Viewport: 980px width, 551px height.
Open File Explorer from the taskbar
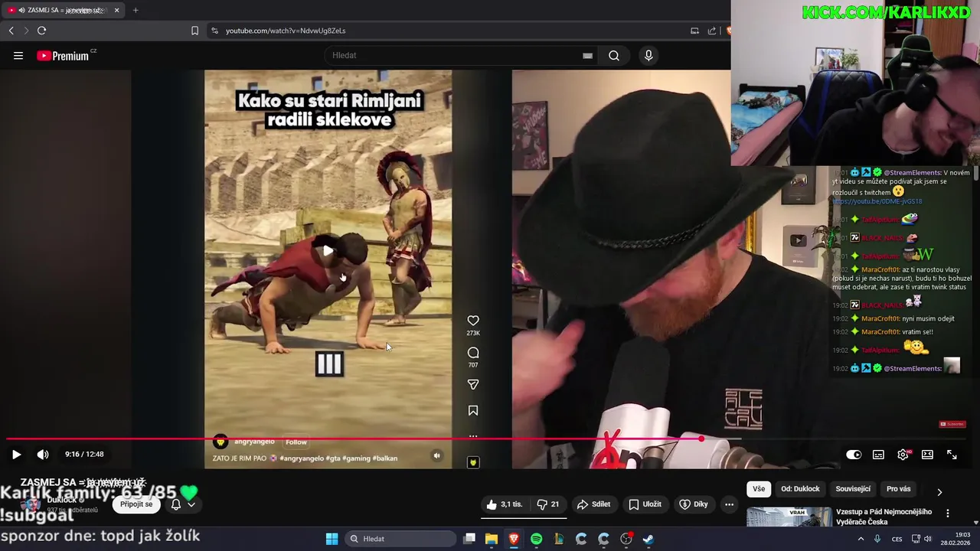tap(492, 539)
